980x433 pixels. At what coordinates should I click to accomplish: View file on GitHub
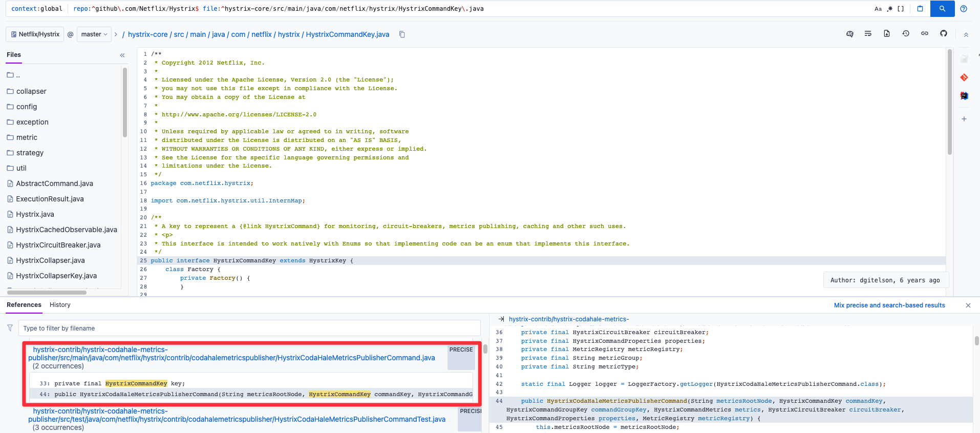pos(944,34)
